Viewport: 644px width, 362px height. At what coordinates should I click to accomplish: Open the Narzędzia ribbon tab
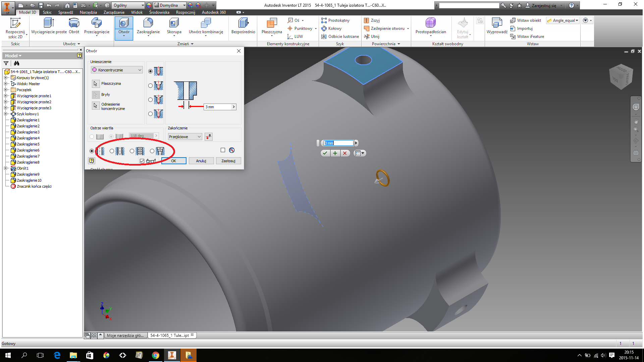[x=88, y=12]
